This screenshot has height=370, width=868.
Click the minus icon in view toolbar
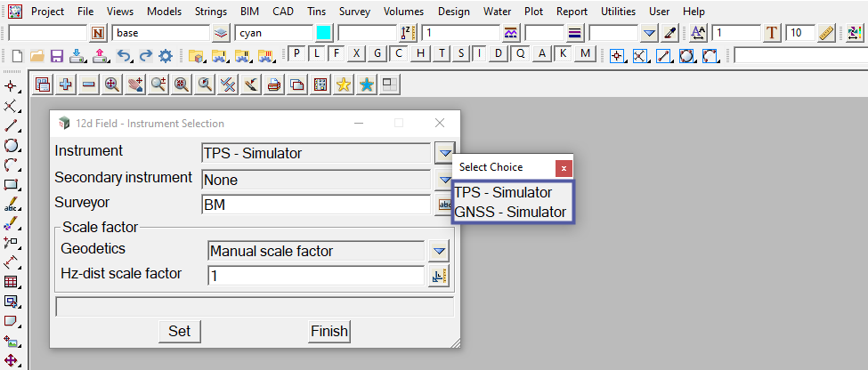point(88,84)
